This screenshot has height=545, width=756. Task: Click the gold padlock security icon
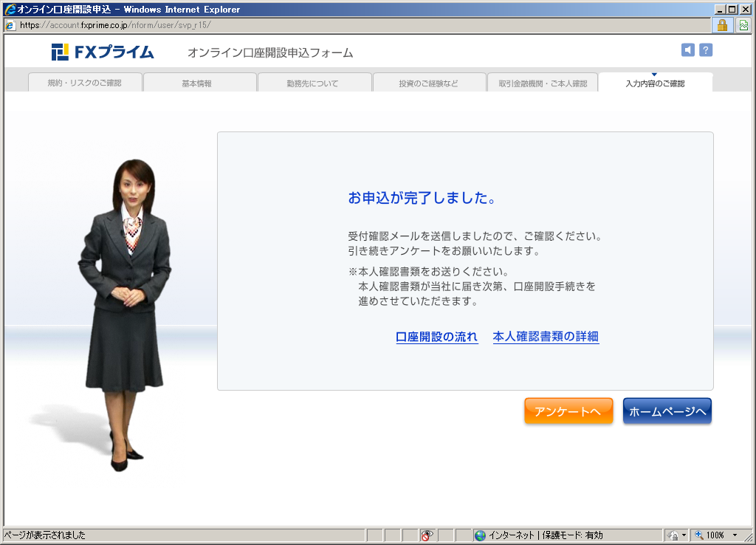[722, 24]
